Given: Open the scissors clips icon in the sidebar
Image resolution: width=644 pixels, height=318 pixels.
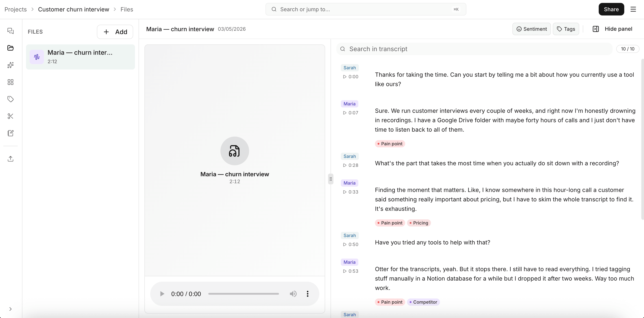Looking at the screenshot, I should tap(11, 116).
